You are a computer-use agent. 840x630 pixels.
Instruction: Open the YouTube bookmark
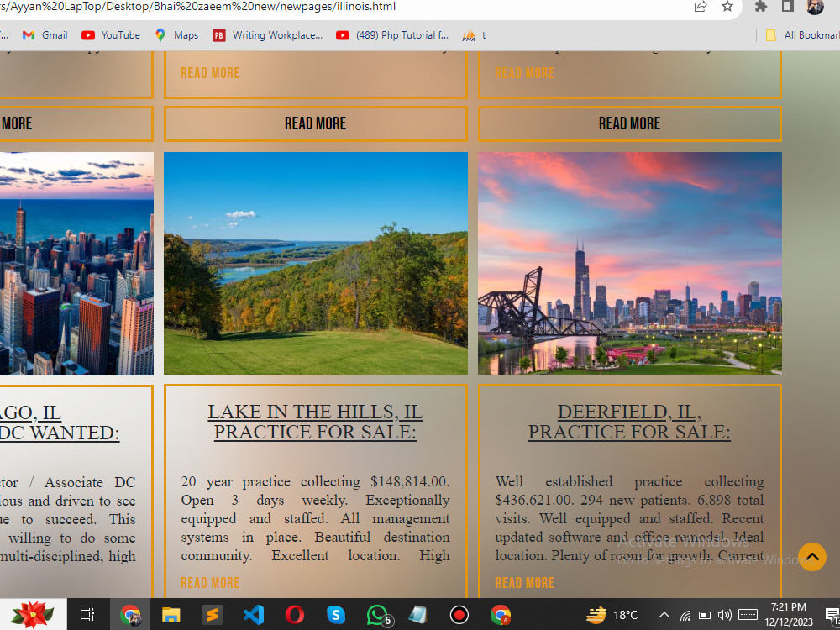pyautogui.click(x=111, y=35)
